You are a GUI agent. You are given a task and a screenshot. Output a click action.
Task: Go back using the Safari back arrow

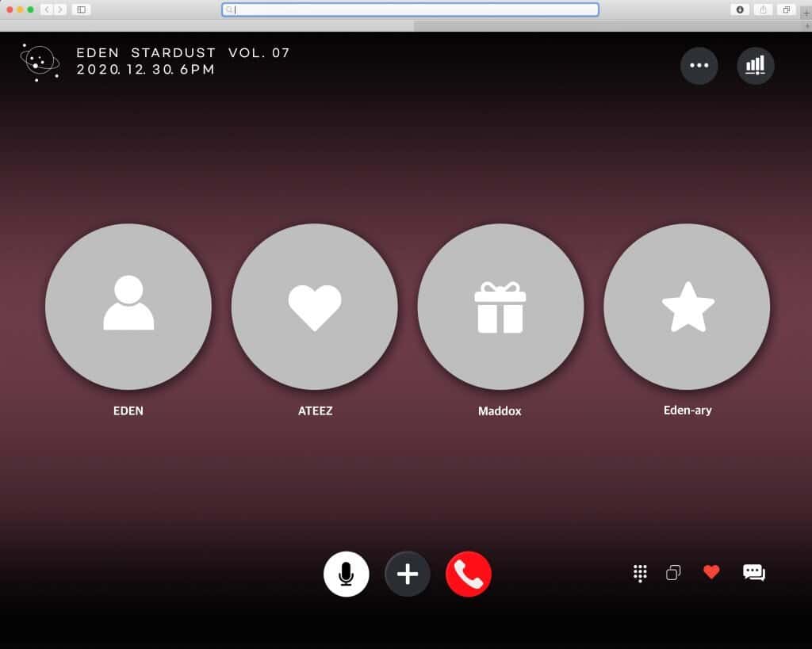coord(47,10)
